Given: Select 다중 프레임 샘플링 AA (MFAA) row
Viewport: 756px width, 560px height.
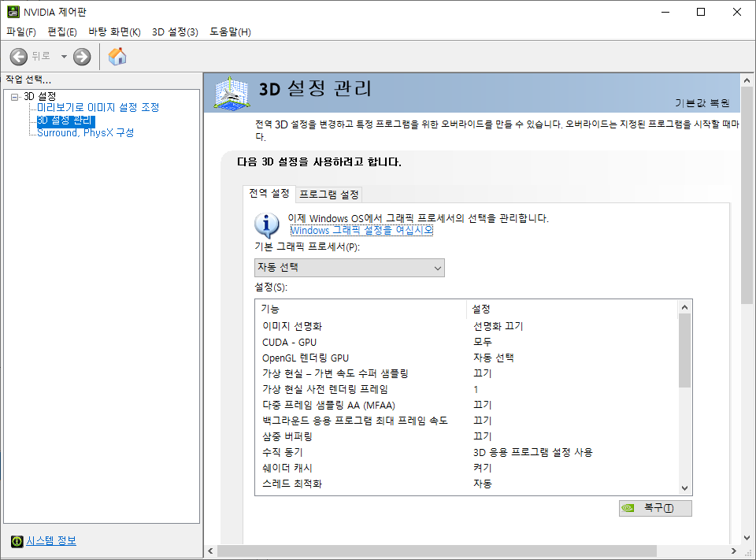Looking at the screenshot, I should click(x=465, y=405).
